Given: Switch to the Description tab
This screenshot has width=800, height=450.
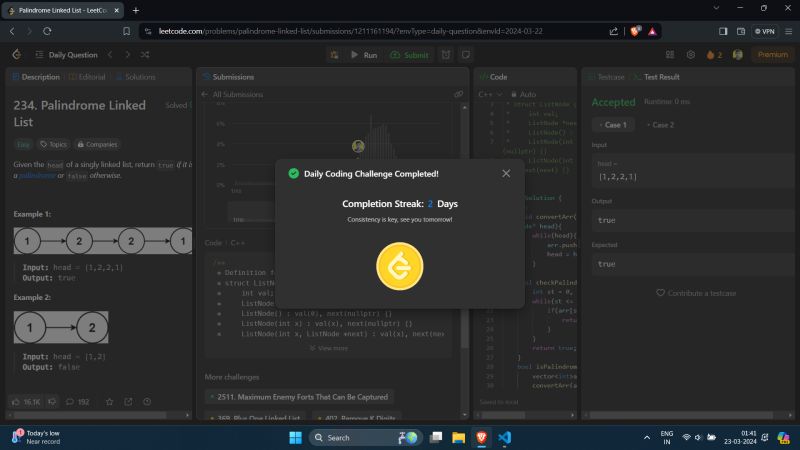Looking at the screenshot, I should point(36,77).
